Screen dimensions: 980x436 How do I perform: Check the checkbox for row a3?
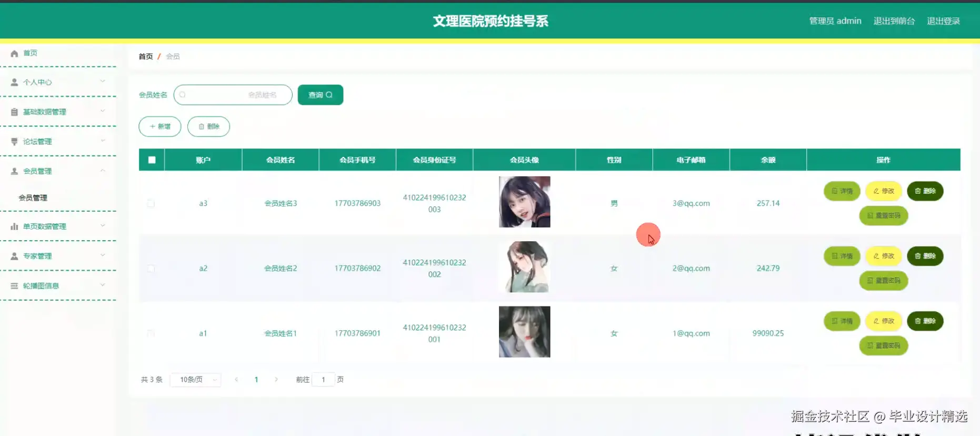coord(151,203)
